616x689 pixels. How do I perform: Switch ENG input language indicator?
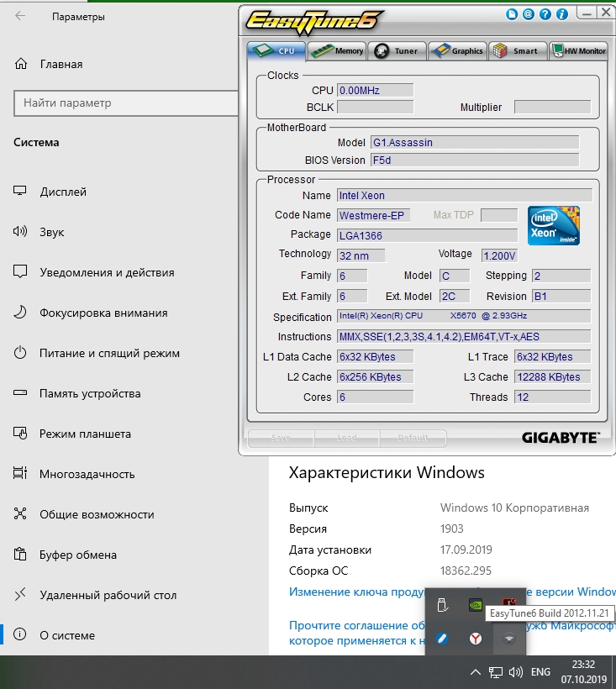click(x=540, y=672)
